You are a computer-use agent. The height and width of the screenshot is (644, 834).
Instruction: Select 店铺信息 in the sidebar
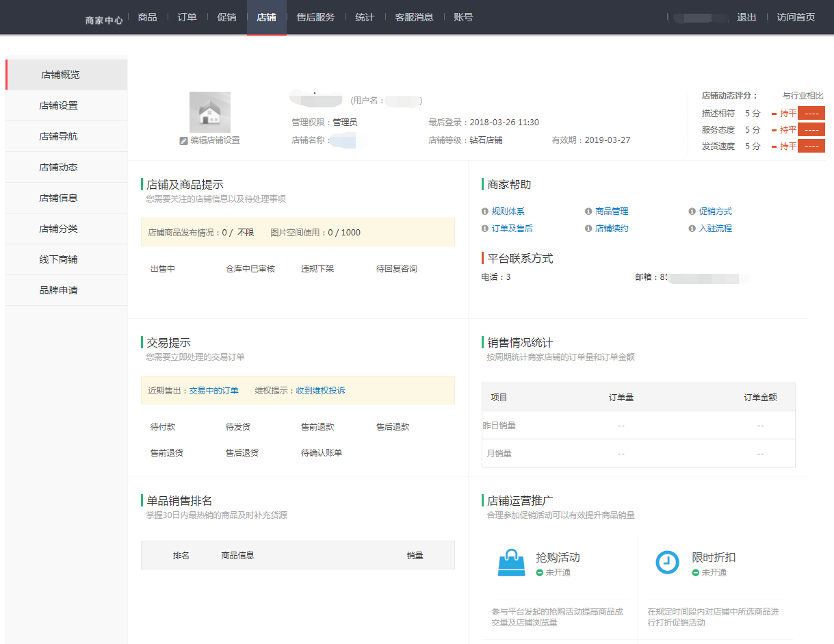click(x=66, y=198)
